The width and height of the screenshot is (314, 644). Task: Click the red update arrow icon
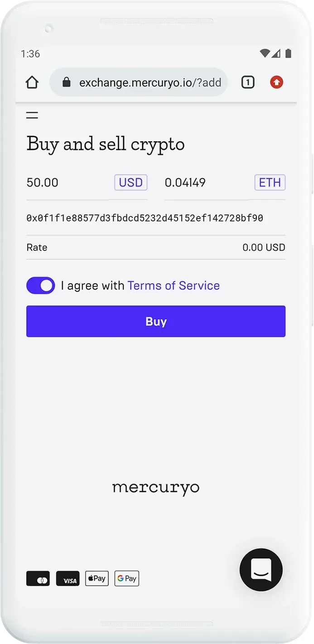[276, 82]
